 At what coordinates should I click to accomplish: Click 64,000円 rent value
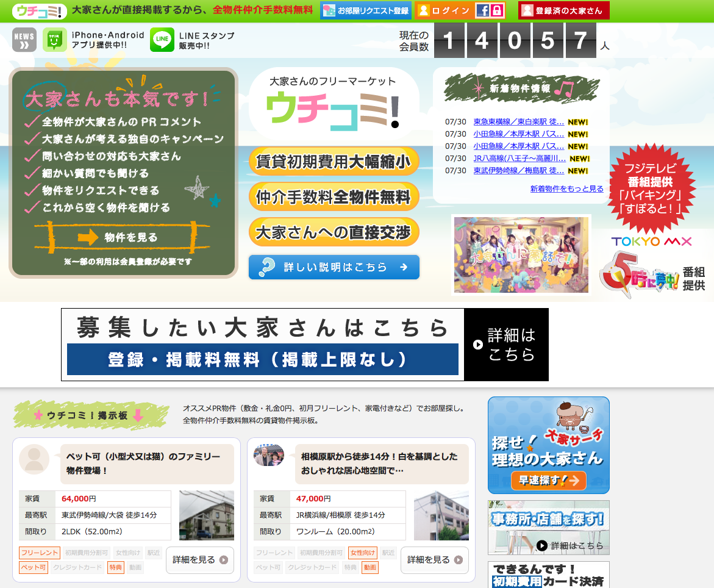pos(79,499)
